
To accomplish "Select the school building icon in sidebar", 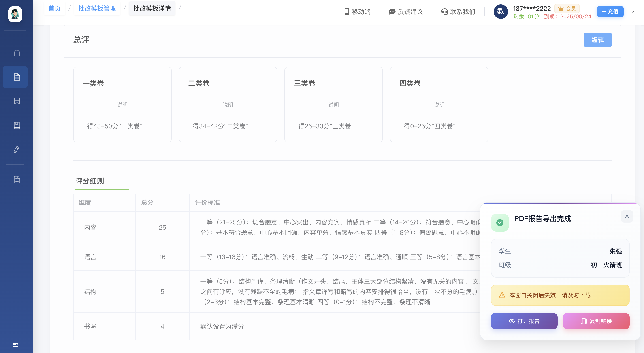I will pos(17,101).
